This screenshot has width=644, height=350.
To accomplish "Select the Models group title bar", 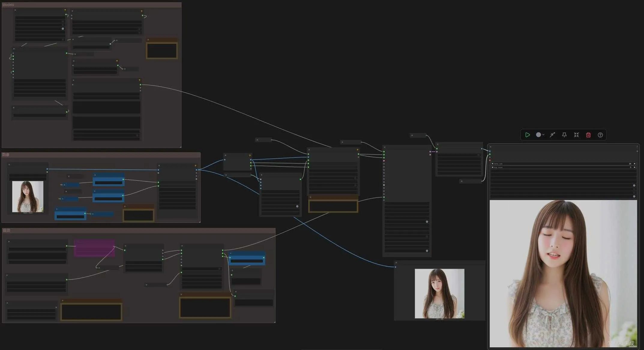I will (x=90, y=5).
